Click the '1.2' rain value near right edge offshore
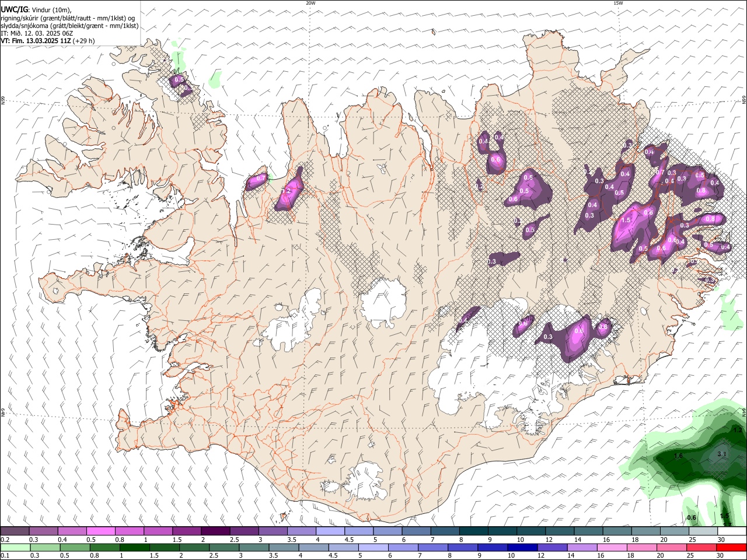This screenshot has height=560, width=747. tap(738, 430)
